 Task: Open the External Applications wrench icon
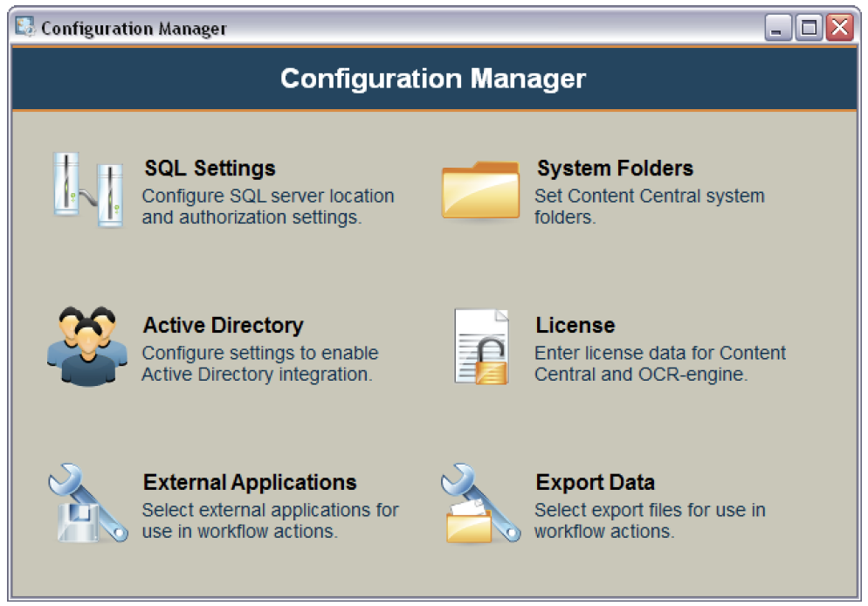click(x=87, y=504)
